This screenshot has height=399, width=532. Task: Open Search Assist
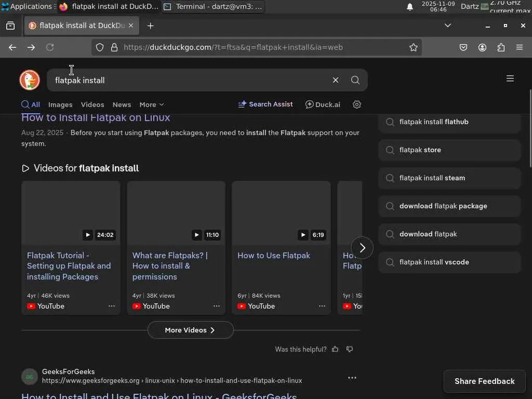point(265,104)
